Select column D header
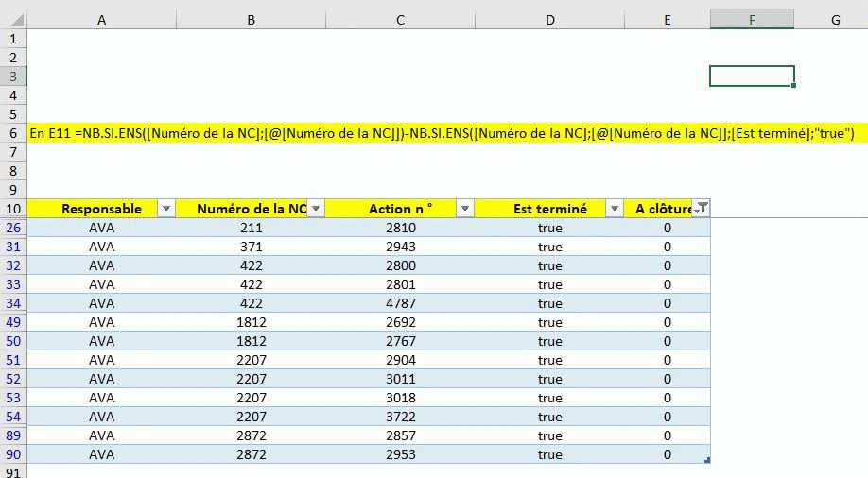Viewport: 868px width, 478px height. [549, 21]
